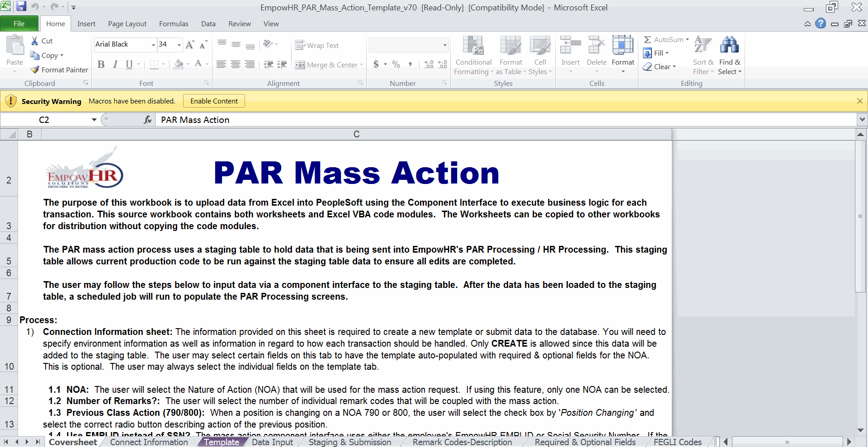Align text left in cell
The image size is (868, 447).
coord(222,64)
